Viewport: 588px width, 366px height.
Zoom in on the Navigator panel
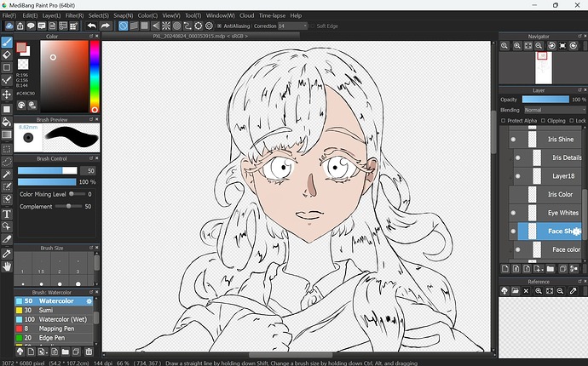point(517,46)
